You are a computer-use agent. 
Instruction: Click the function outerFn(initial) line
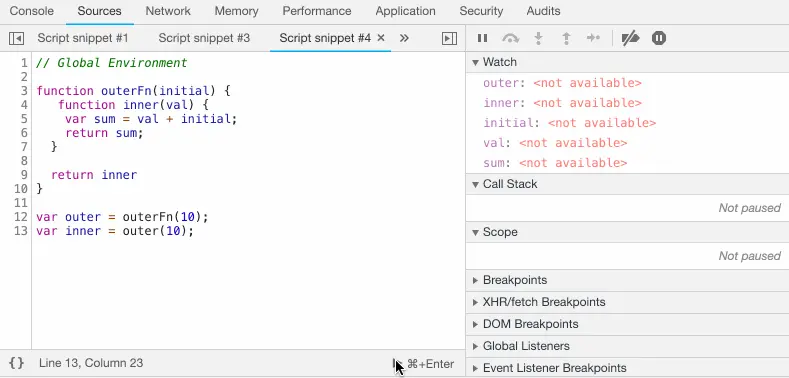(133, 91)
